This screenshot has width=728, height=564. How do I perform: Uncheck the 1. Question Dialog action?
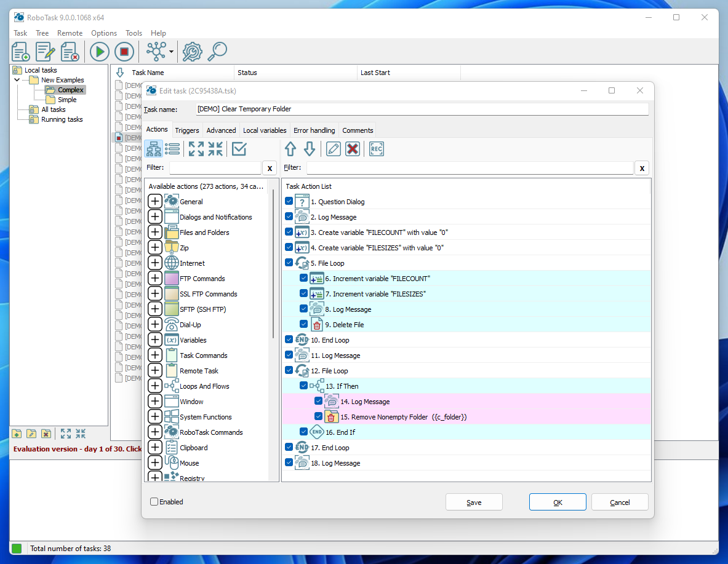click(289, 202)
